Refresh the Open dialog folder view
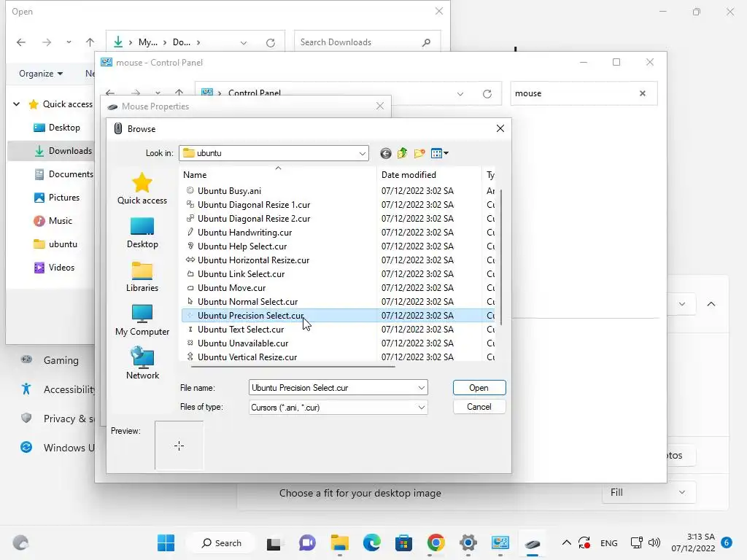Screen dimensions: 747x560 [x=271, y=43]
